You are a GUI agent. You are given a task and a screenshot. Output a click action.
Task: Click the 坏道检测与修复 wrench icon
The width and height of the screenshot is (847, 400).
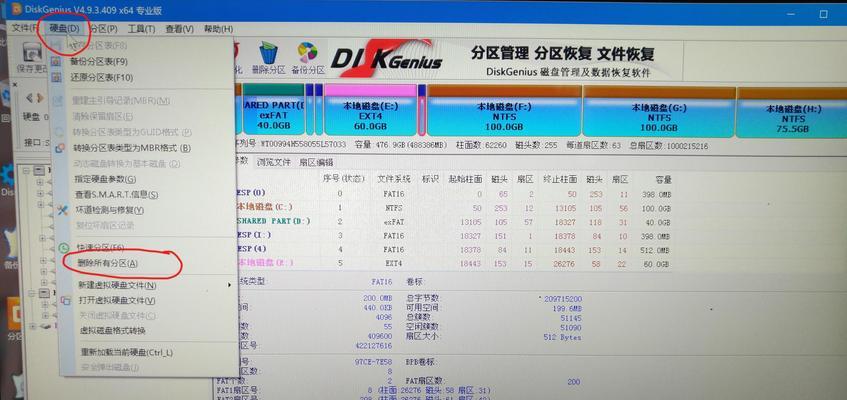pos(63,210)
